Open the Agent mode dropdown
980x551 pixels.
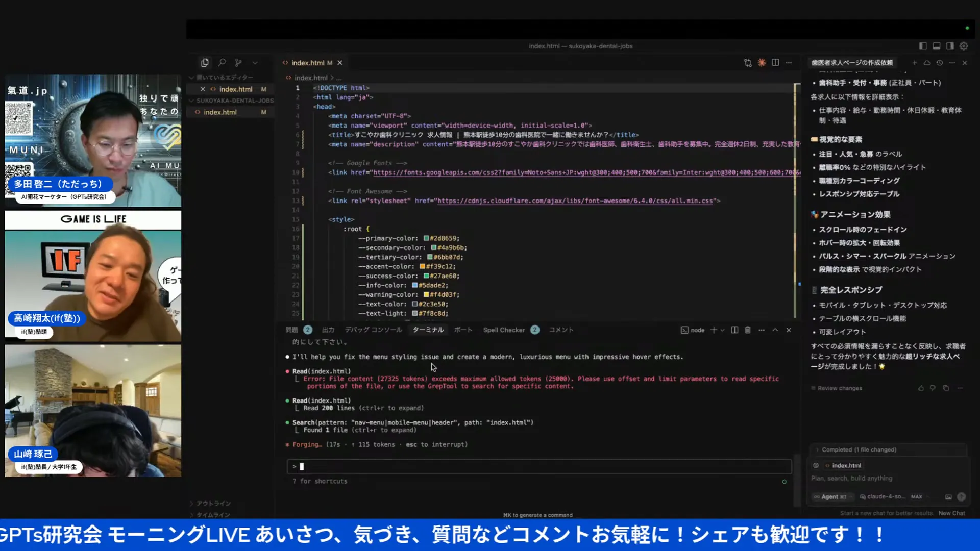832,497
